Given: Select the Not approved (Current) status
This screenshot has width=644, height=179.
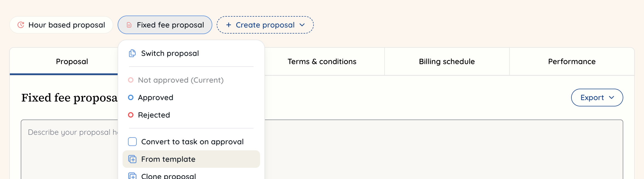Looking at the screenshot, I should tap(181, 80).
